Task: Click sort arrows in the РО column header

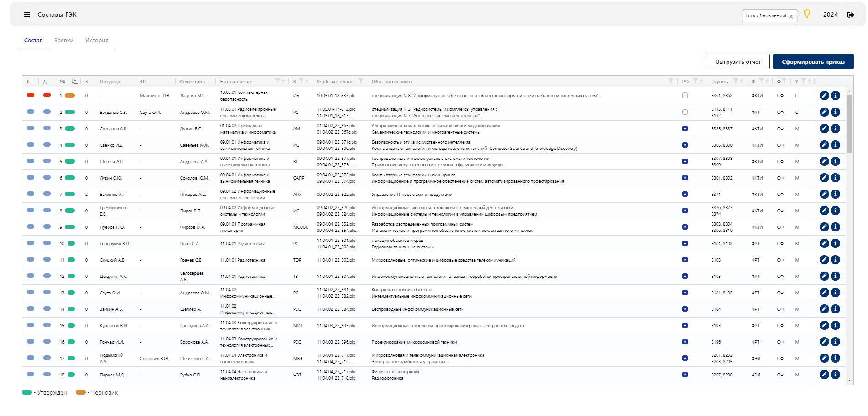Action: tap(702, 81)
